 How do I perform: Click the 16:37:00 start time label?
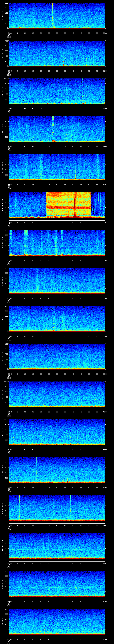[x=9, y=336]
